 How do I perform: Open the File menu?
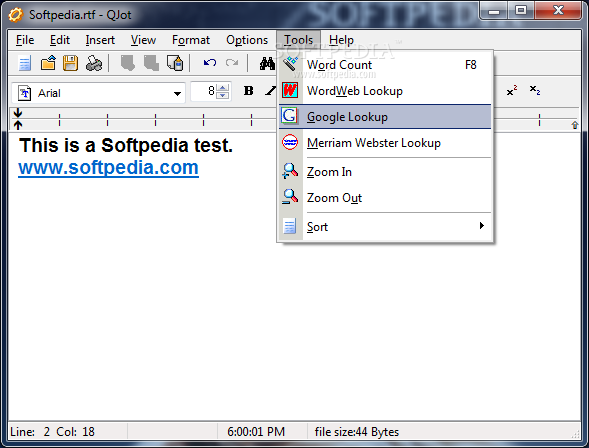click(25, 40)
